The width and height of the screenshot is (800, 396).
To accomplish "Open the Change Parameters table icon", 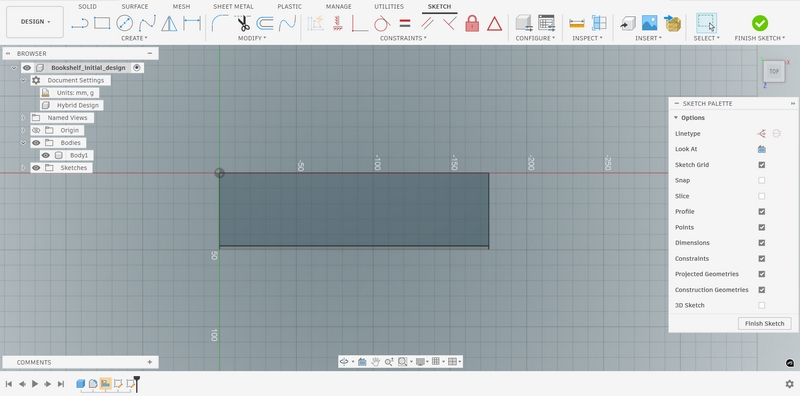I will point(546,23).
